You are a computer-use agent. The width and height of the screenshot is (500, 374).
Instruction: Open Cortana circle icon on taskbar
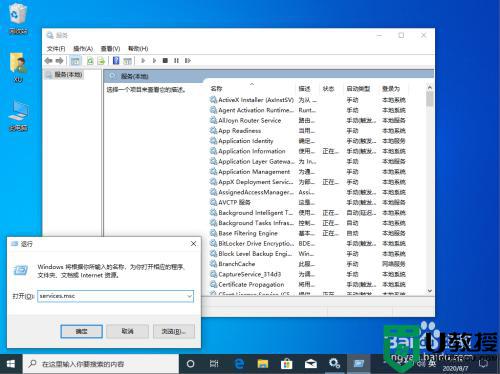tap(190, 364)
